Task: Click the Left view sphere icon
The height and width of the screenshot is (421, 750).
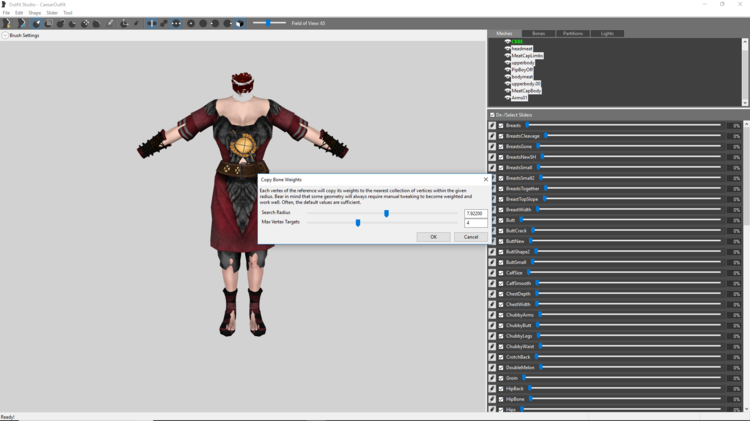Action: click(215, 23)
